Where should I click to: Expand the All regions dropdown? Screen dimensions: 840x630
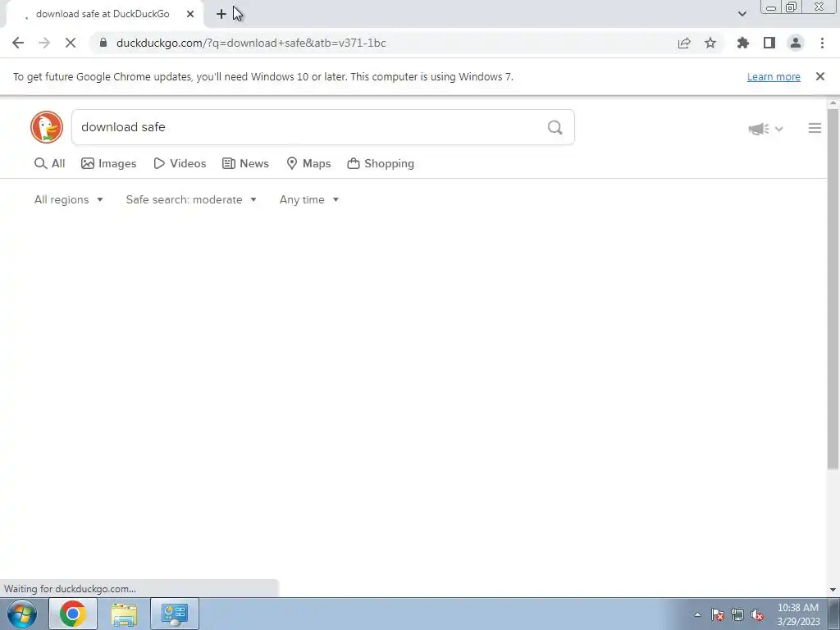tap(69, 200)
